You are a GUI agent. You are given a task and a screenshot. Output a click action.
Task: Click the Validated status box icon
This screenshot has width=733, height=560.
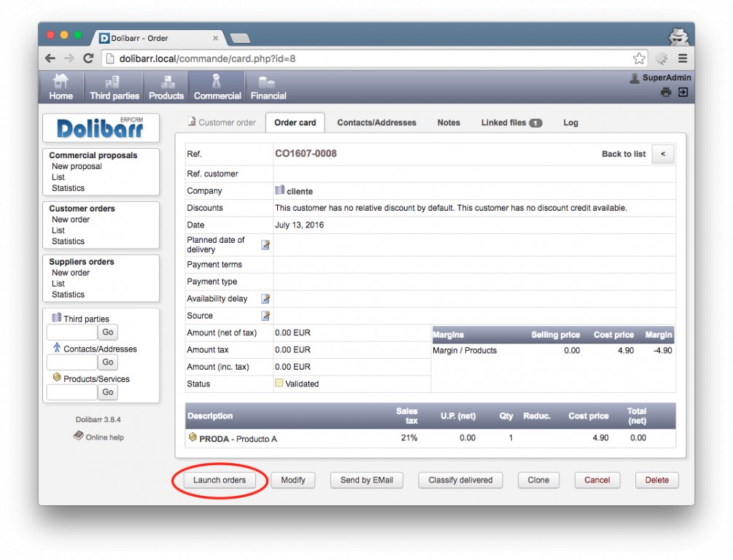tap(279, 383)
